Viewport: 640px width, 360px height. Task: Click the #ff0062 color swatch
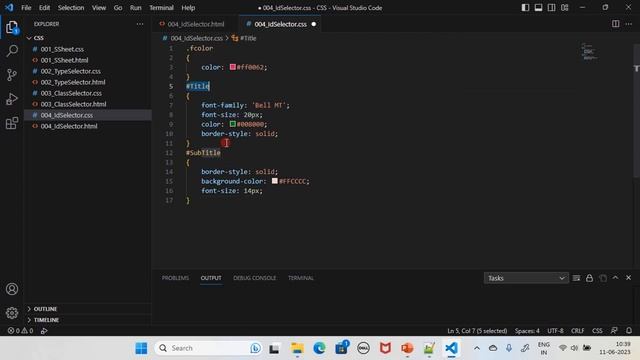tap(233, 67)
